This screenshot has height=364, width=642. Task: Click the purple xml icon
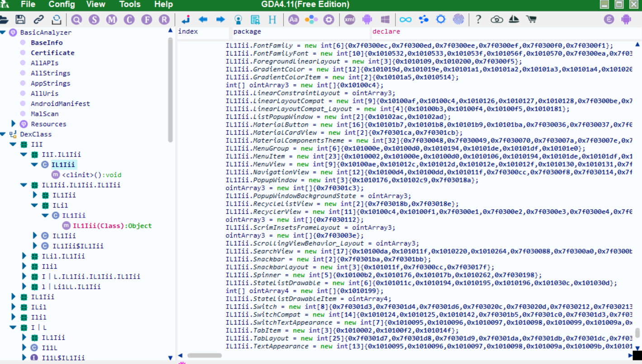[349, 19]
